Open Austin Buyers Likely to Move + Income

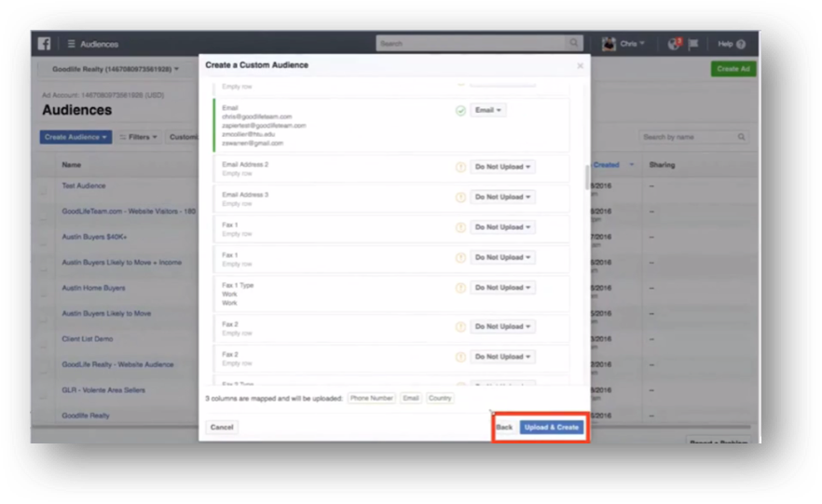point(121,262)
